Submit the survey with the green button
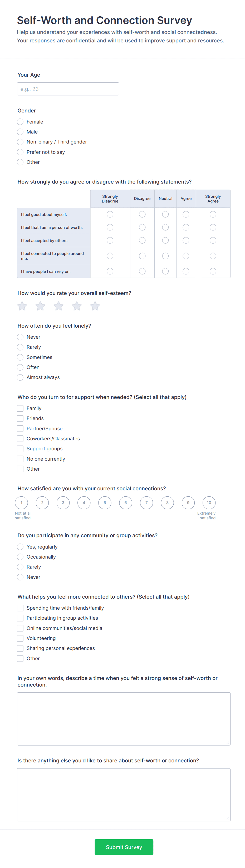This screenshot has width=245, height=868. [124, 847]
